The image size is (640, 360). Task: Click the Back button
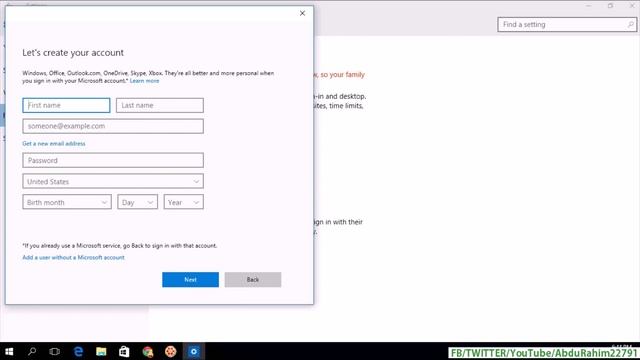tap(253, 280)
